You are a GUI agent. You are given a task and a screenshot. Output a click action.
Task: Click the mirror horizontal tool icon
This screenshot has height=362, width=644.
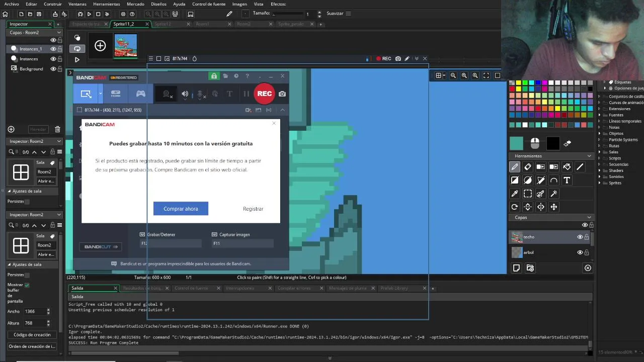click(x=541, y=207)
